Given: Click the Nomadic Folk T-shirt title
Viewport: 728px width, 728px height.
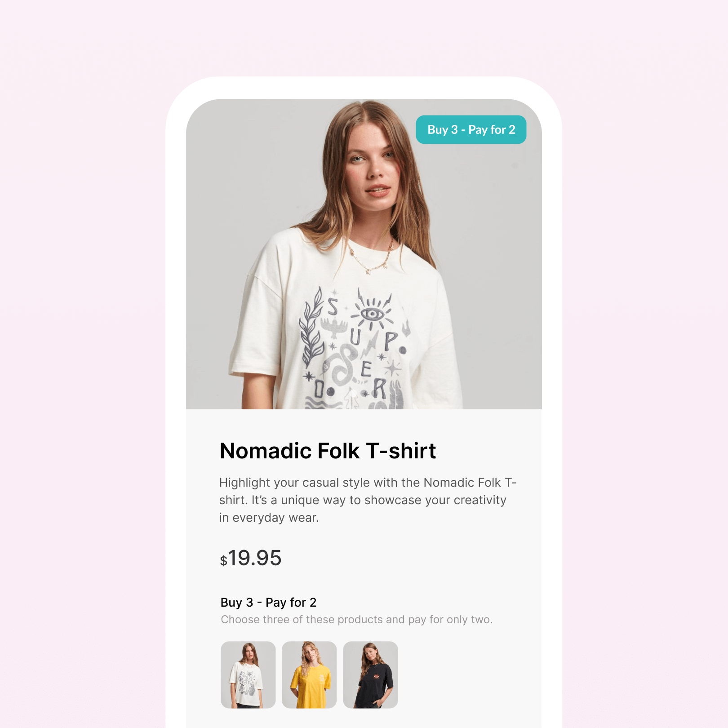Looking at the screenshot, I should click(328, 451).
